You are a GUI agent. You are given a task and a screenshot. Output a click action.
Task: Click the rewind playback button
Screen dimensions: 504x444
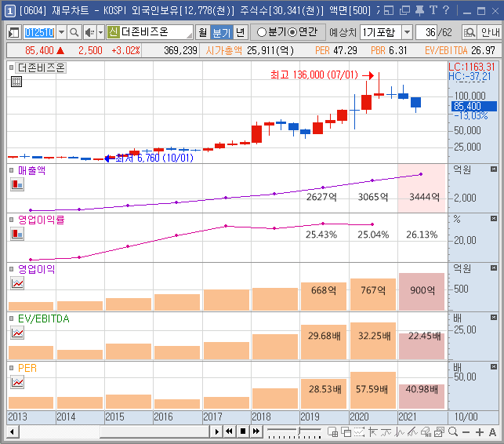tap(229, 431)
